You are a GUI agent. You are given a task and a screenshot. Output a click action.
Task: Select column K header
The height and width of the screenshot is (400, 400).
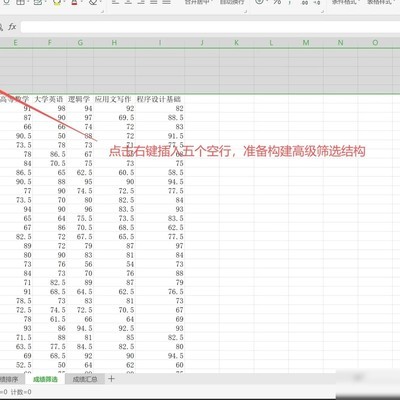pos(237,43)
